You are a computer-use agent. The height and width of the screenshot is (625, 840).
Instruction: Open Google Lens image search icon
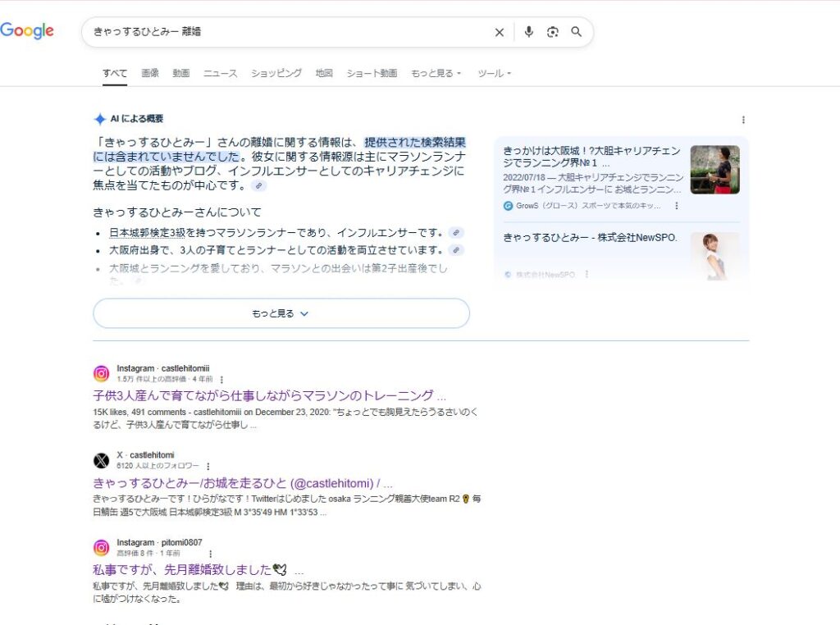pyautogui.click(x=552, y=32)
